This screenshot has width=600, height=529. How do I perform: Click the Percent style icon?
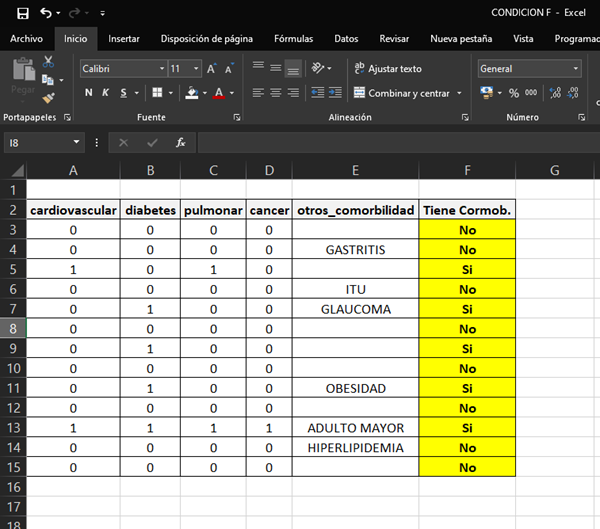tap(514, 93)
